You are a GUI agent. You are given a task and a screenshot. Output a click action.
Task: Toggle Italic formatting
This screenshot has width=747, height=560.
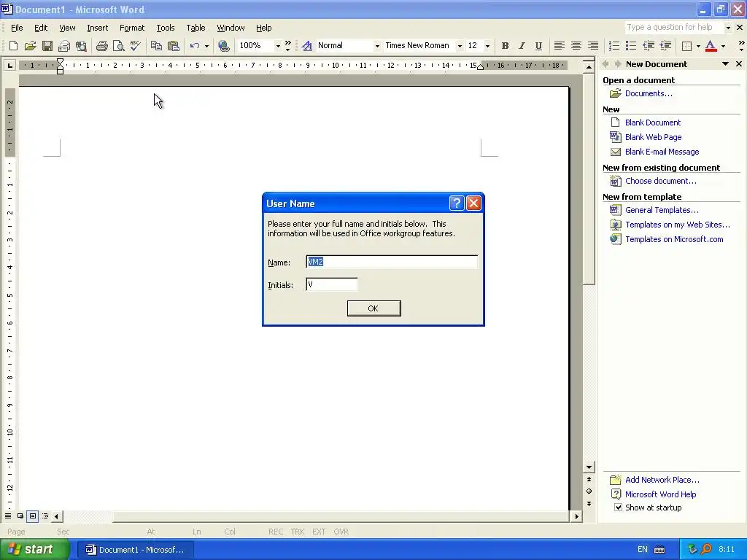(x=522, y=46)
